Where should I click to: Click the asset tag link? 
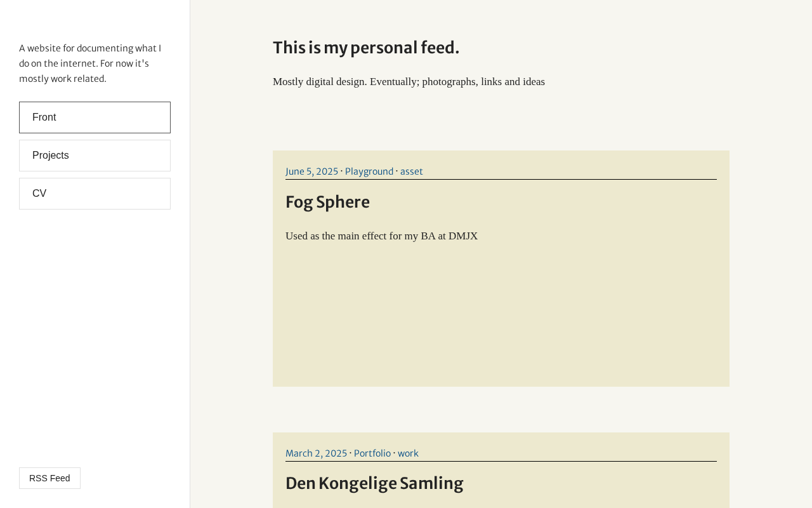(411, 171)
